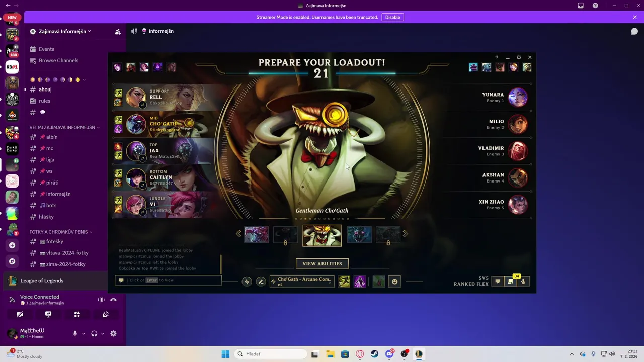Open League lobby chat bubble icon

pos(498,281)
